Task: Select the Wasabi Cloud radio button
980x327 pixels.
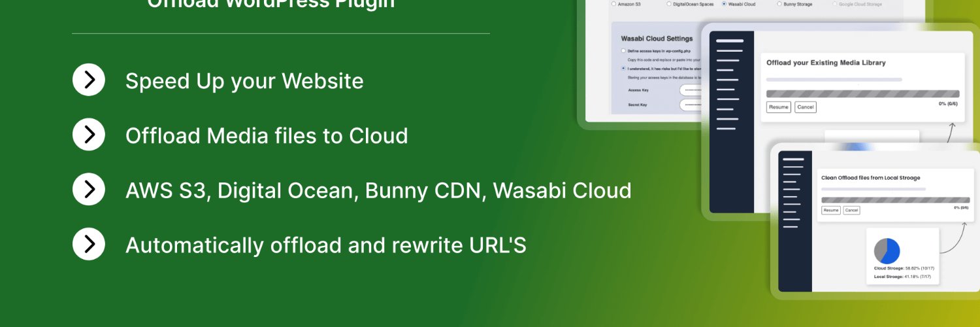Action: 724,4
